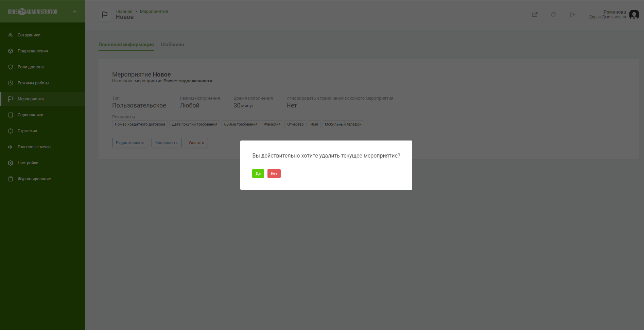Click the Мобильный телефон tag

tap(343, 125)
